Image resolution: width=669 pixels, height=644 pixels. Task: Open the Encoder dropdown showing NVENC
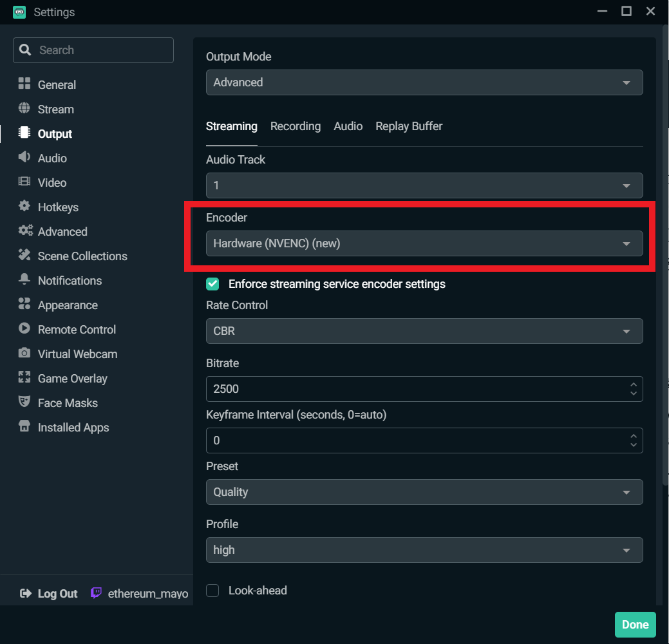click(424, 243)
